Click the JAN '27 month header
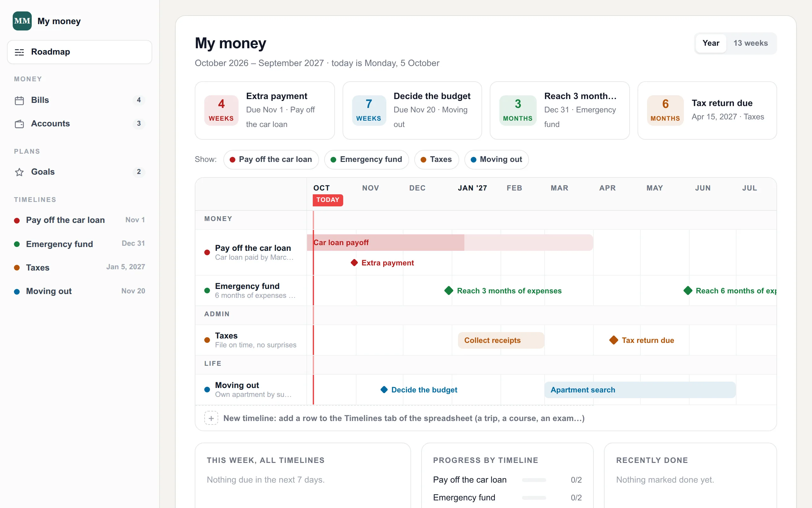 pos(472,188)
